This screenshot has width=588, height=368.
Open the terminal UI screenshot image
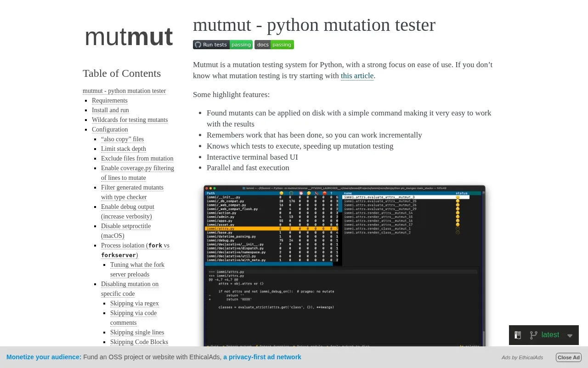345,266
